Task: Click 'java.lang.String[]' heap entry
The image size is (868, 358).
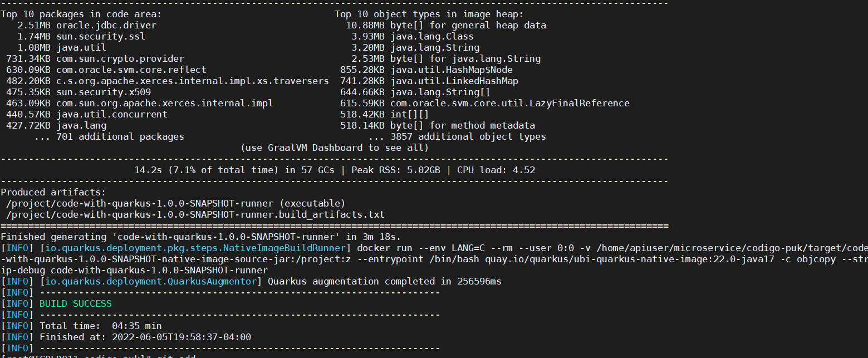Action: (440, 92)
